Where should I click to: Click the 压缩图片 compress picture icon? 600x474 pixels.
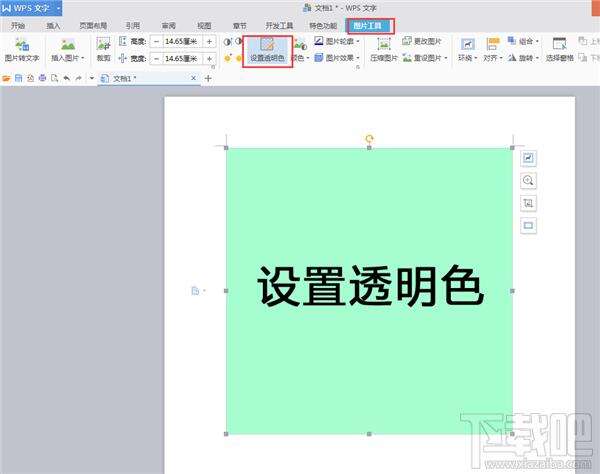[x=384, y=45]
